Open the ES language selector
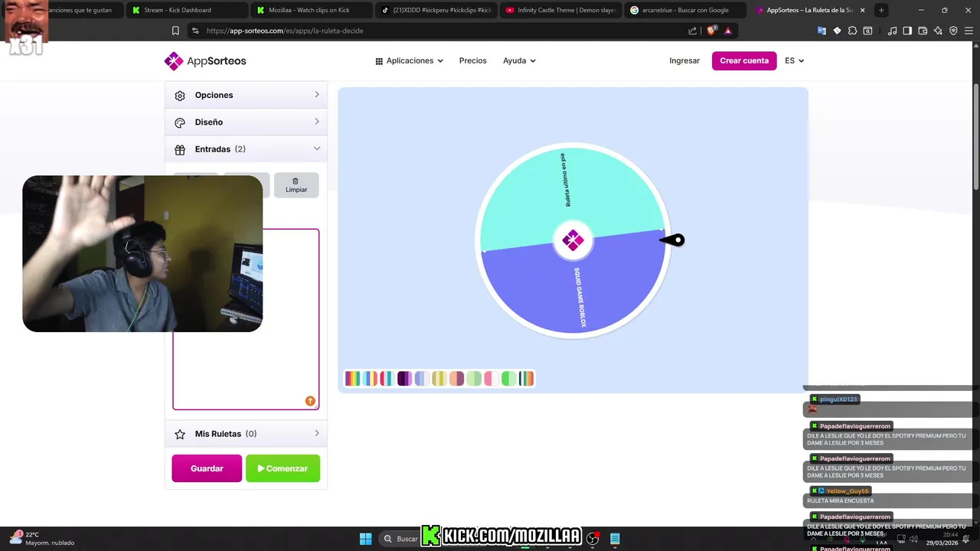The width and height of the screenshot is (980, 551). point(795,60)
